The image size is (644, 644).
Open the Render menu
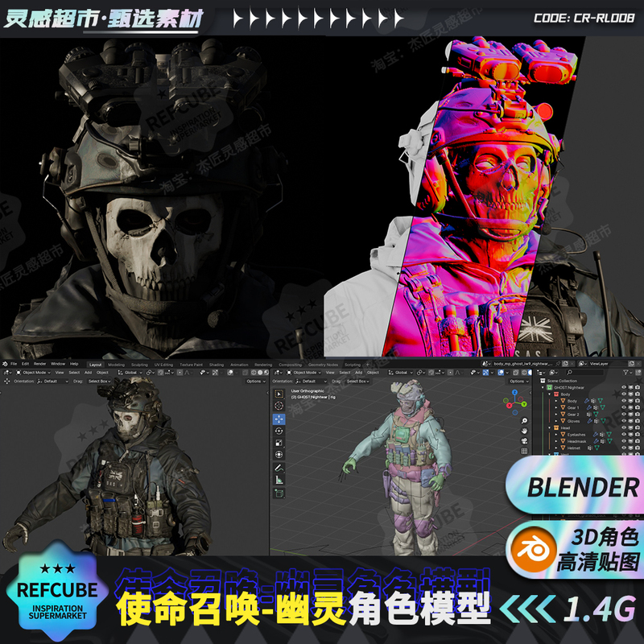point(39,364)
